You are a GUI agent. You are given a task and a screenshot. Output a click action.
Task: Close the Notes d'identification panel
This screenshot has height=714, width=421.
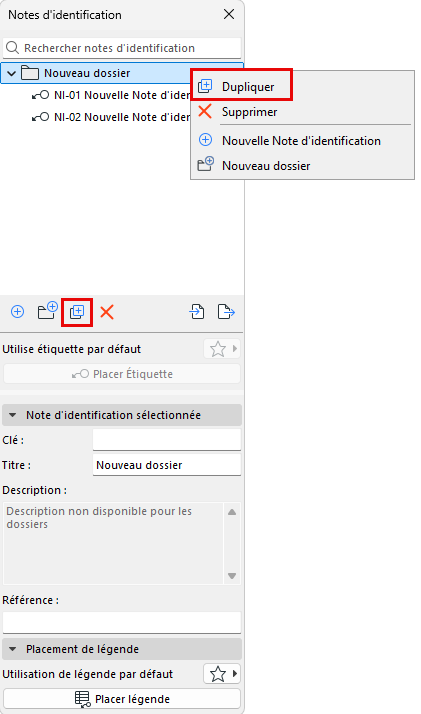click(229, 15)
